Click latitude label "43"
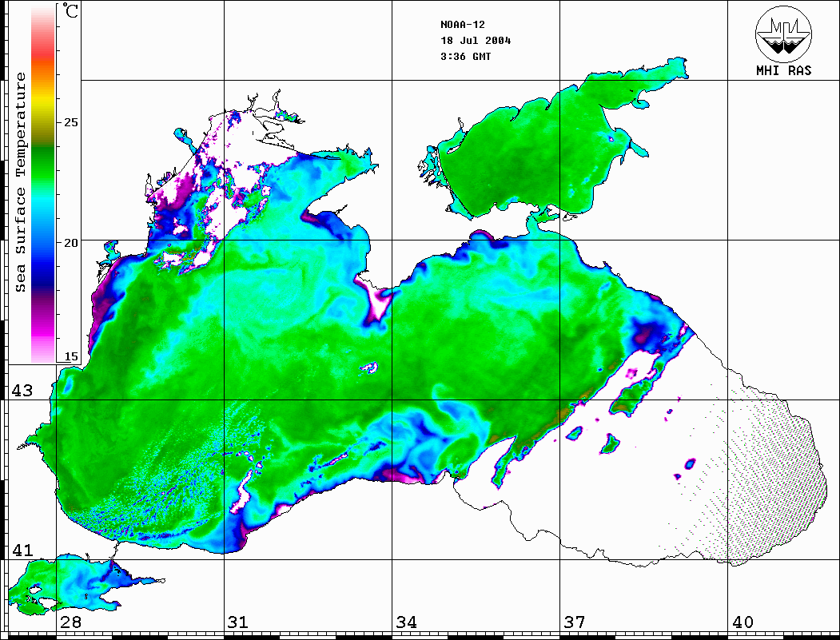Image resolution: width=840 pixels, height=640 pixels. 22,391
